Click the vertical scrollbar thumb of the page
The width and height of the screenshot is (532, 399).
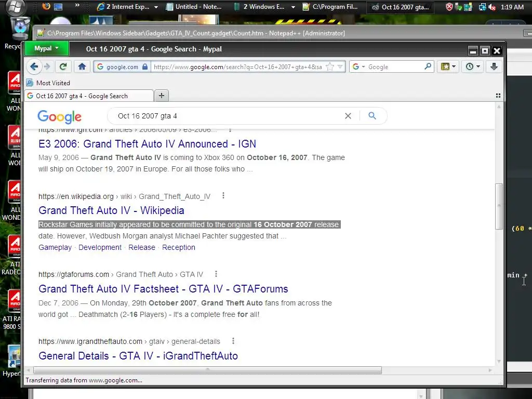click(499, 206)
